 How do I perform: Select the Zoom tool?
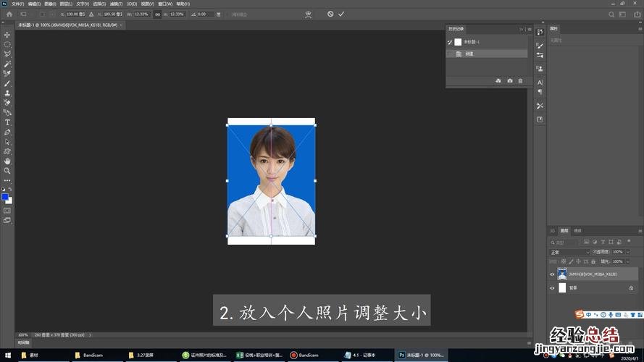[x=7, y=171]
